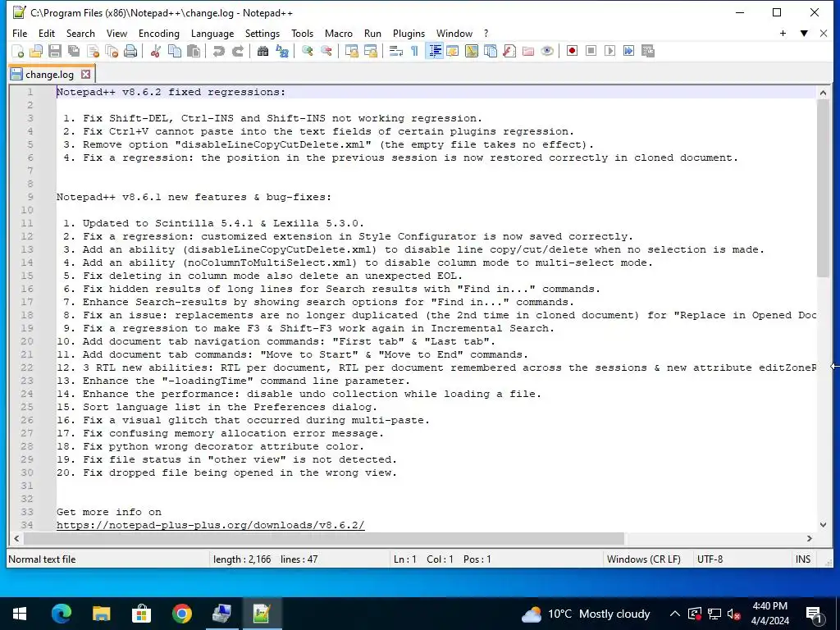
Task: Open Google Chrome from taskbar
Action: 181,614
